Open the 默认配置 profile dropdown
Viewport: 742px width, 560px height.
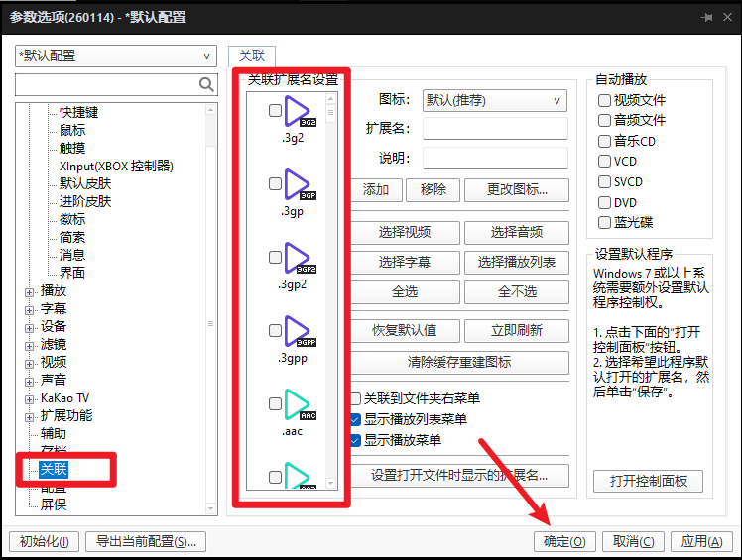click(x=116, y=56)
